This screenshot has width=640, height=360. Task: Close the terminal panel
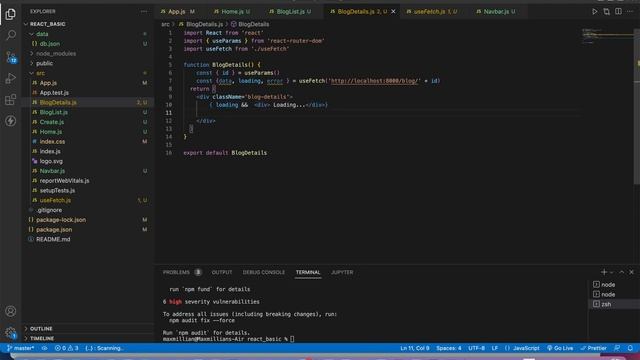point(631,272)
